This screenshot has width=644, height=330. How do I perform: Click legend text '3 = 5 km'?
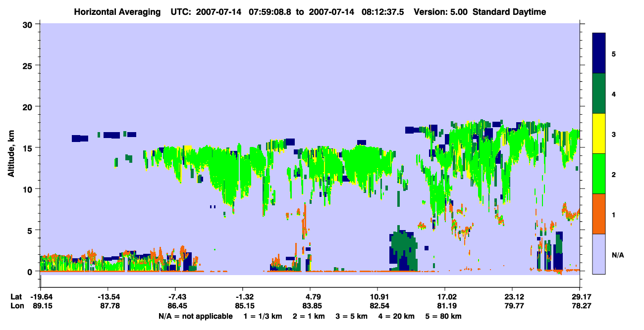click(x=352, y=316)
